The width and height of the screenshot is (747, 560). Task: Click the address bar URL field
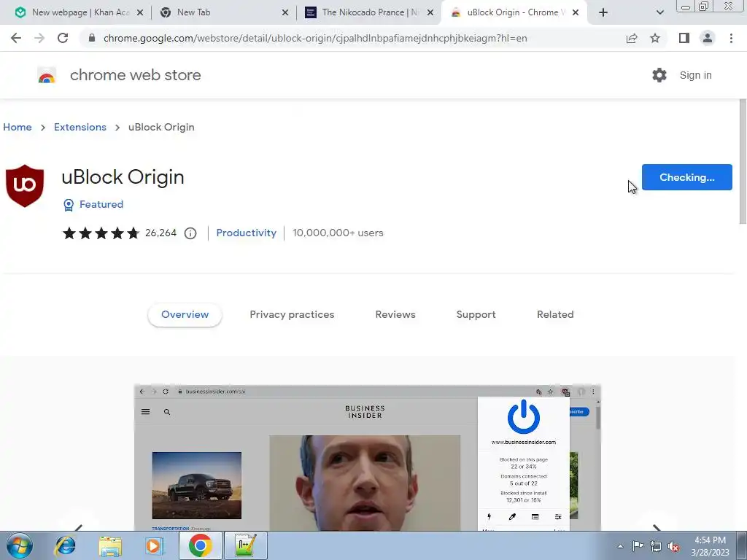tap(315, 38)
